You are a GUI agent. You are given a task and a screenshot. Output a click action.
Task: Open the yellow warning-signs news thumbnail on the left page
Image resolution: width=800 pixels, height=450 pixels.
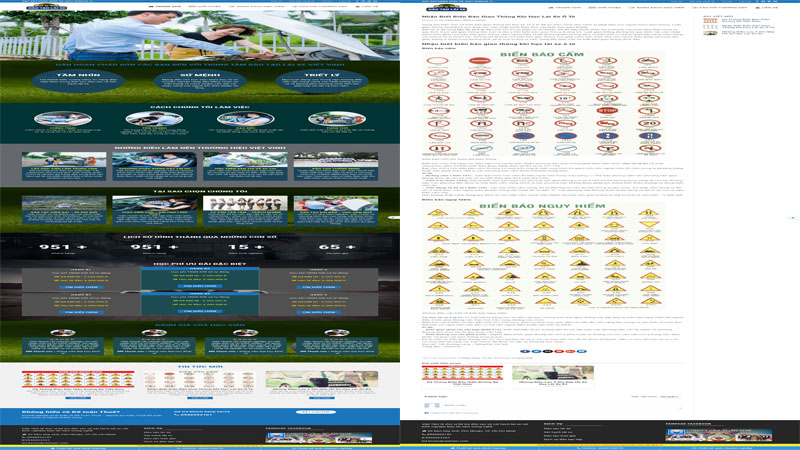point(78,379)
